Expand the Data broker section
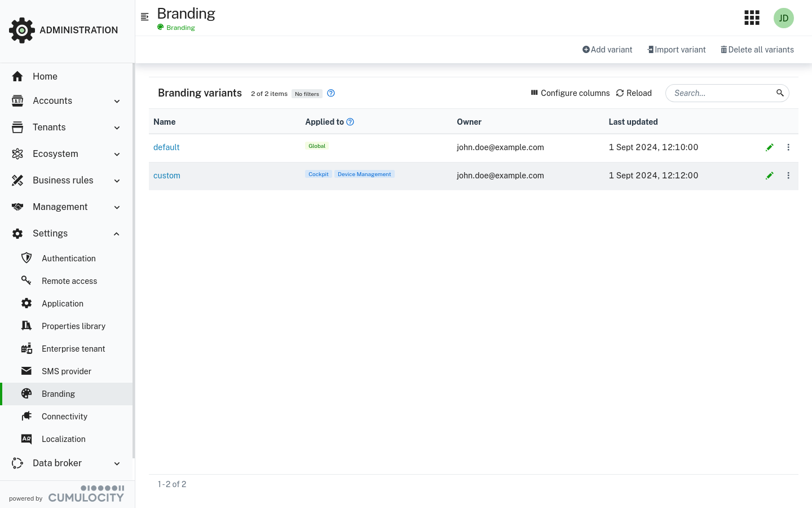 pyautogui.click(x=117, y=463)
